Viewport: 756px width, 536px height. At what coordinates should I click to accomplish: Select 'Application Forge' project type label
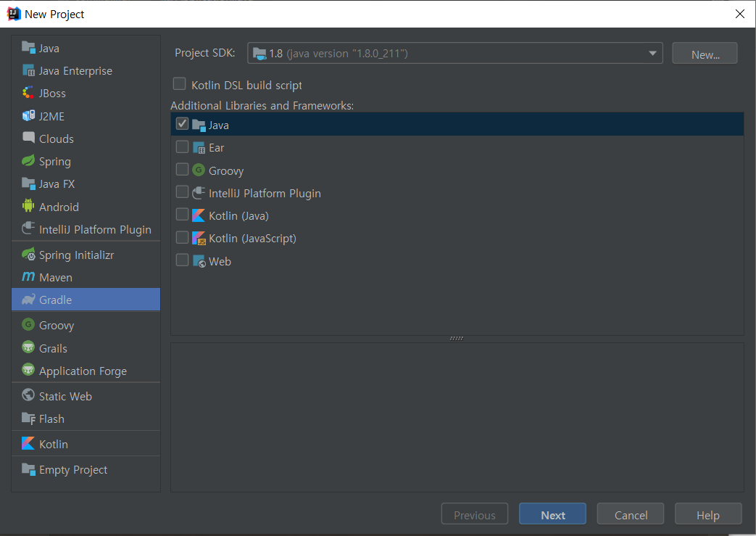83,371
